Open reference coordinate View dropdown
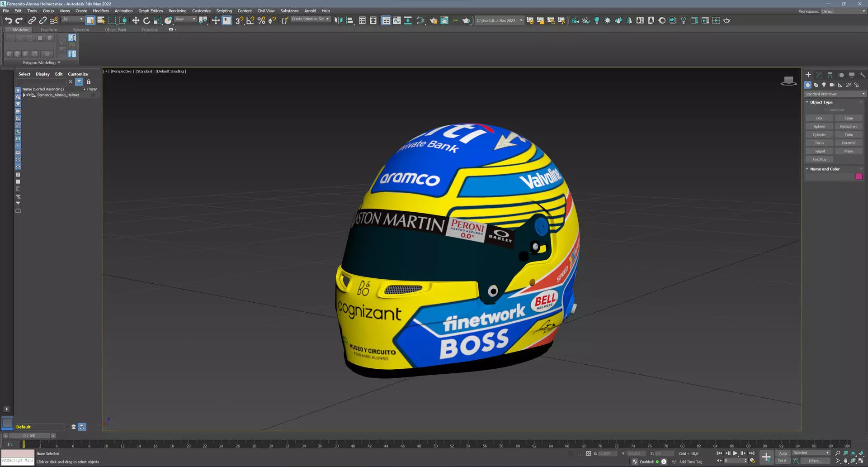Screen dimensions: 868x467 point(185,19)
